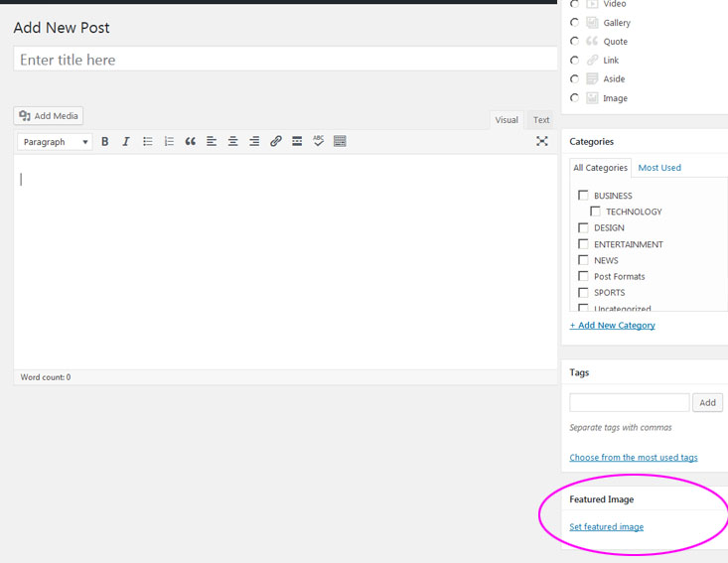Click the Add New Category link
Screen dimensions: 728x563
click(x=613, y=326)
